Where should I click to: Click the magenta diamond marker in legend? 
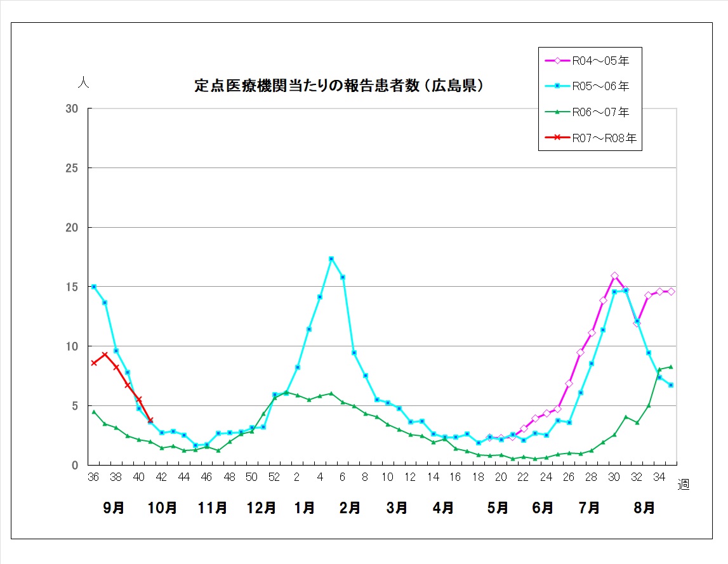coord(557,61)
